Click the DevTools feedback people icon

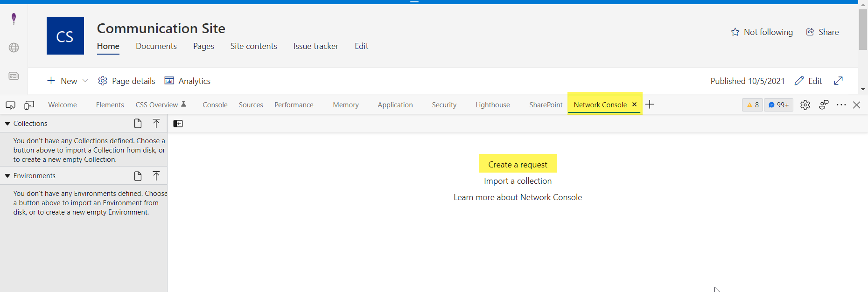pyautogui.click(x=824, y=105)
